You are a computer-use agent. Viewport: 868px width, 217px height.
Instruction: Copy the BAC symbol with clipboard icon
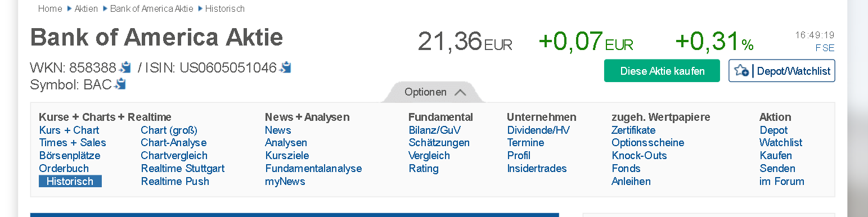(x=120, y=84)
